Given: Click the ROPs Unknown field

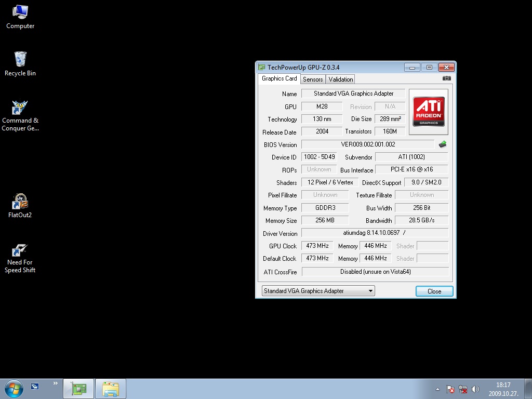Looking at the screenshot, I should tap(320, 169).
